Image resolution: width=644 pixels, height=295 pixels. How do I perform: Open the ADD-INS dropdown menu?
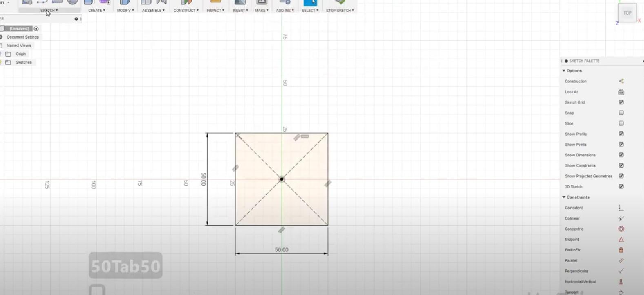pos(285,11)
